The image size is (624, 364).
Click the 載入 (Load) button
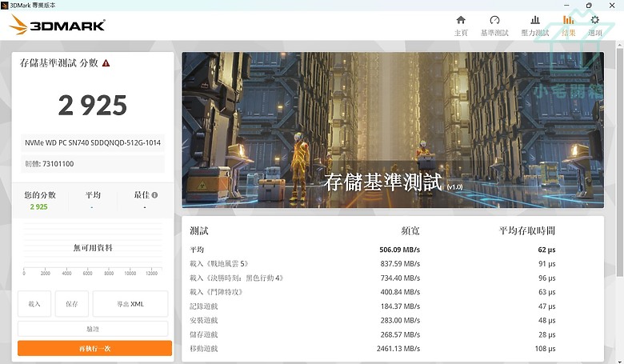(x=34, y=304)
